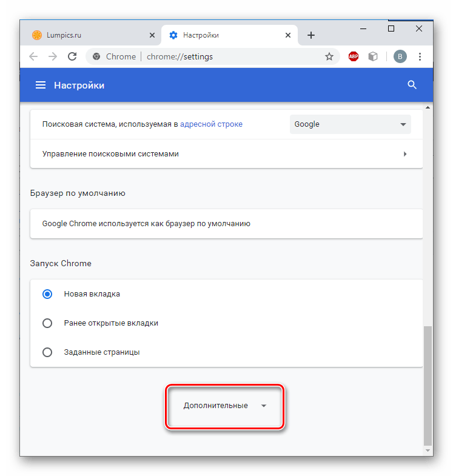Screen dimensions: 453x476
Task: Open a new tab with plus button
Action: coord(311,35)
